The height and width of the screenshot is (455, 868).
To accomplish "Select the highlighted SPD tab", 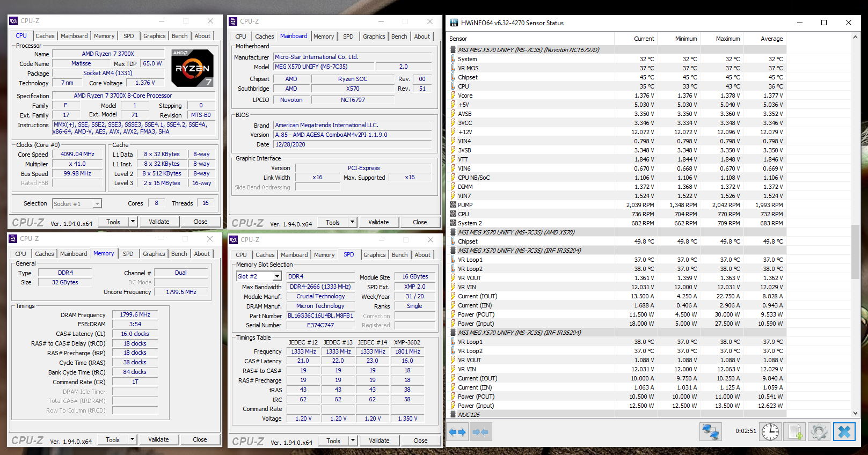I will tap(349, 254).
